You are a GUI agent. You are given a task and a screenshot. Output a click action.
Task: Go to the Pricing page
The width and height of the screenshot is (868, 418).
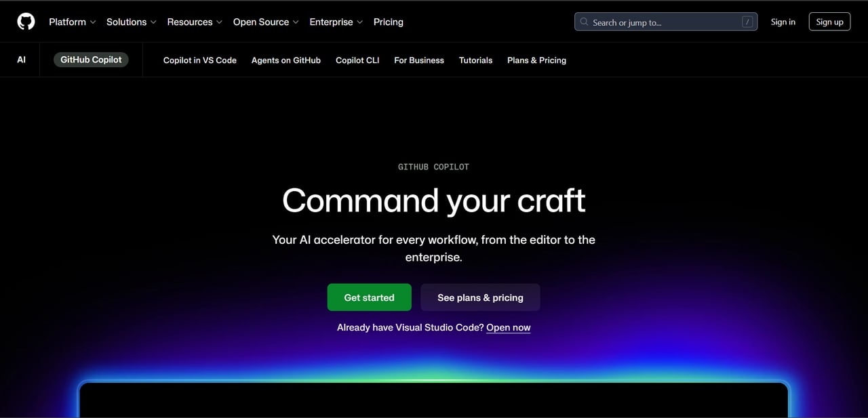pyautogui.click(x=388, y=22)
